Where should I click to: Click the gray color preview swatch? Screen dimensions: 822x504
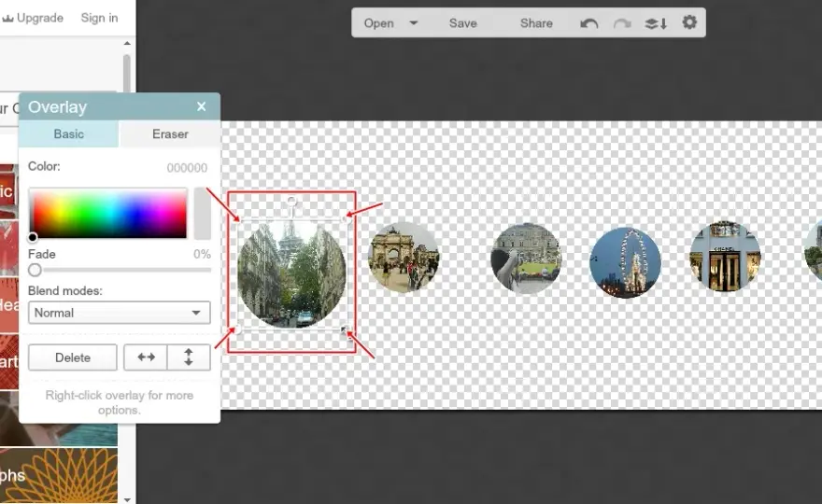(203, 214)
